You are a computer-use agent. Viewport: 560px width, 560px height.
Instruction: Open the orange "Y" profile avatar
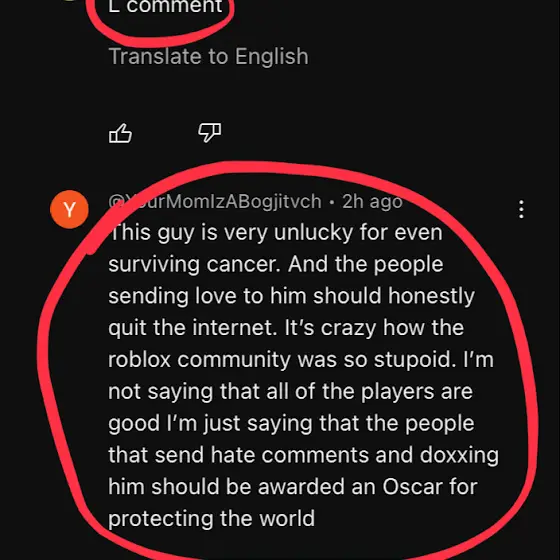click(69, 209)
